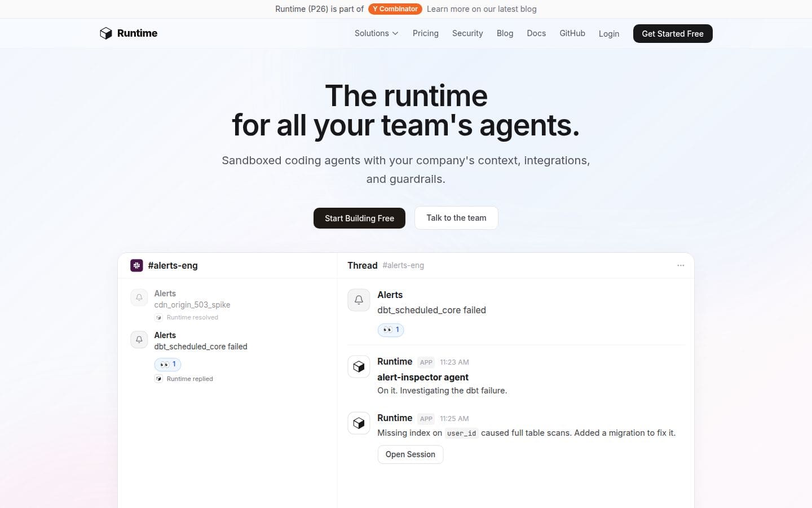The width and height of the screenshot is (812, 508).
Task: Toggle eyes reaction on channel dbt alert
Action: (167, 364)
